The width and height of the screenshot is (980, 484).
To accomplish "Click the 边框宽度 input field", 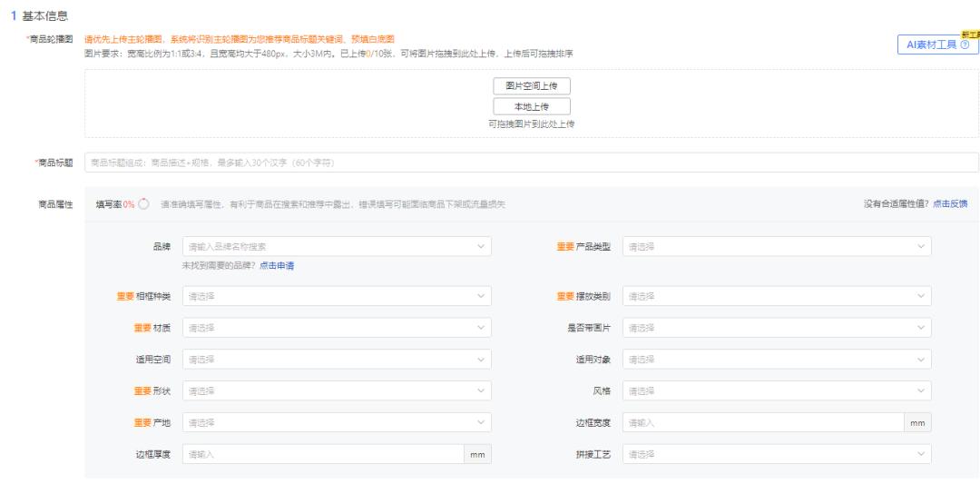I will [x=763, y=423].
